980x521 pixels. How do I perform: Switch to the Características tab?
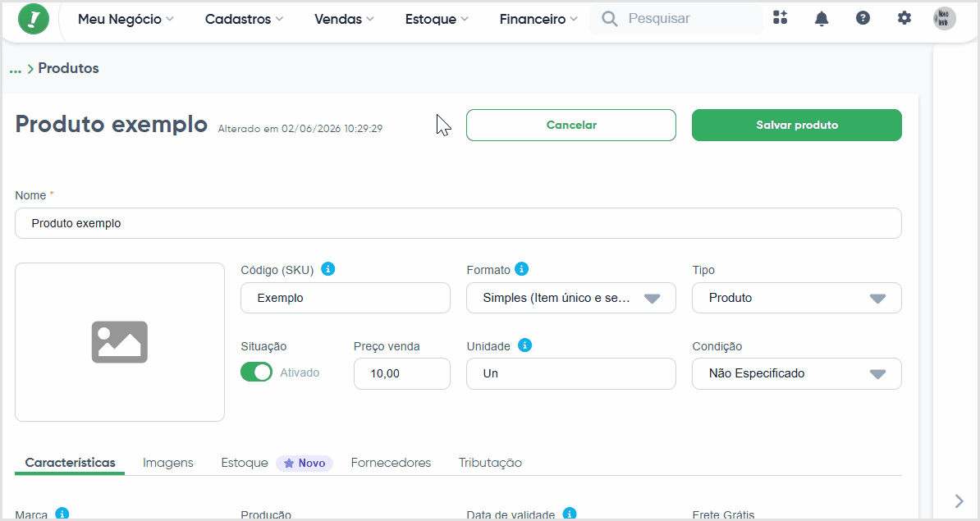pyautogui.click(x=70, y=462)
